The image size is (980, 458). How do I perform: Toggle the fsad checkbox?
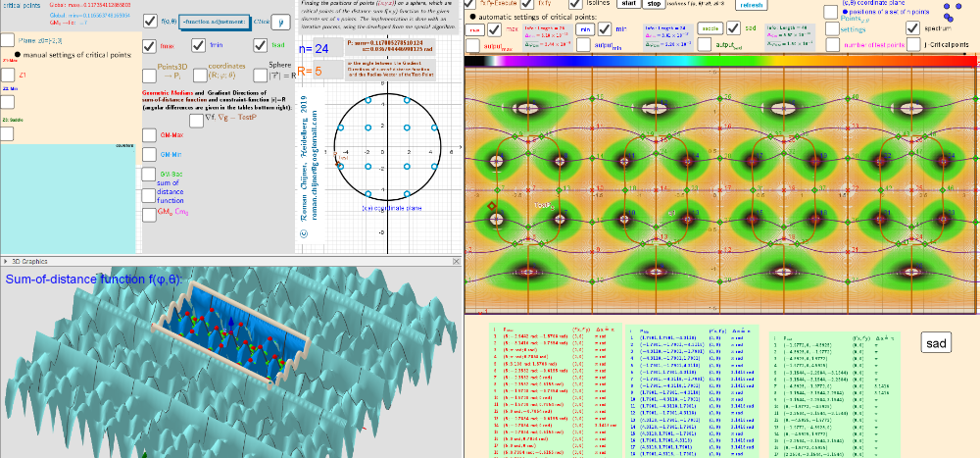[x=261, y=46]
